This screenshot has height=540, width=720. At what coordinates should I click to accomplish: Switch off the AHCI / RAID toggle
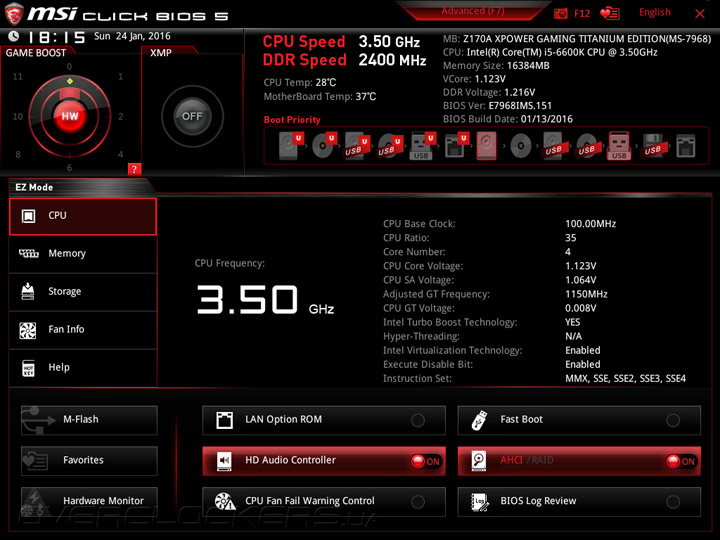[x=681, y=461]
